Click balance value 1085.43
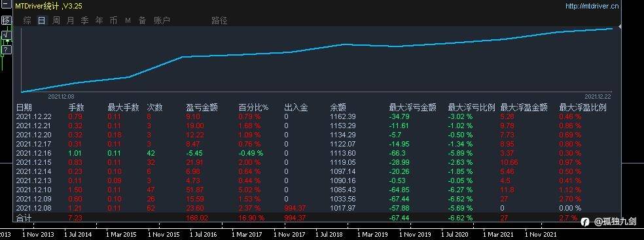This screenshot has width=644, height=240. click(343, 190)
